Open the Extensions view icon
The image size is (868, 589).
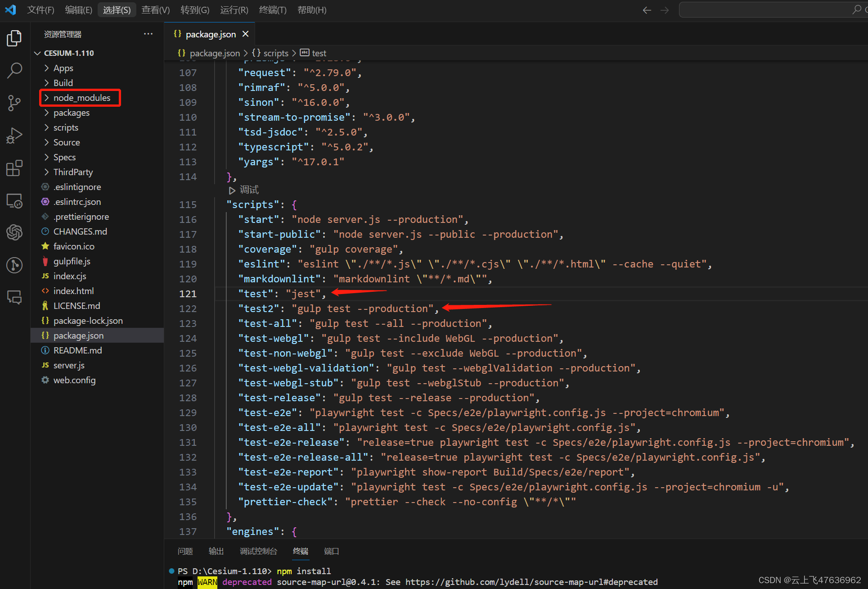point(14,168)
